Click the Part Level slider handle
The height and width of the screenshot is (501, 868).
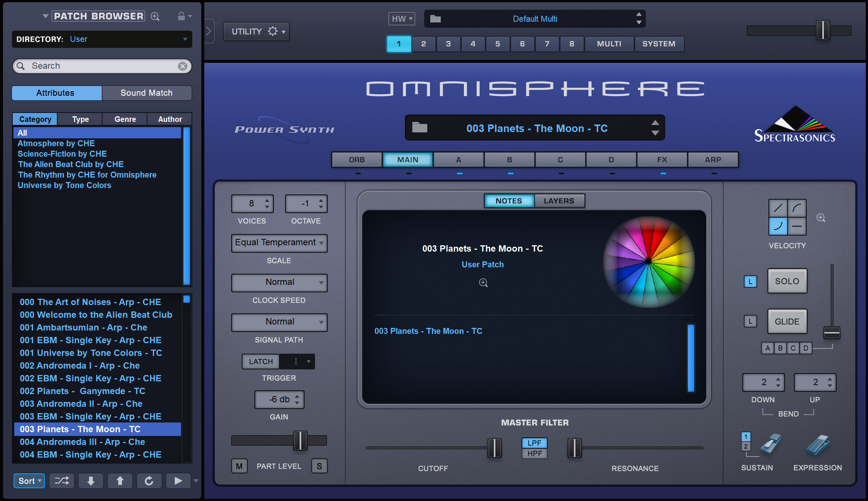pyautogui.click(x=300, y=440)
